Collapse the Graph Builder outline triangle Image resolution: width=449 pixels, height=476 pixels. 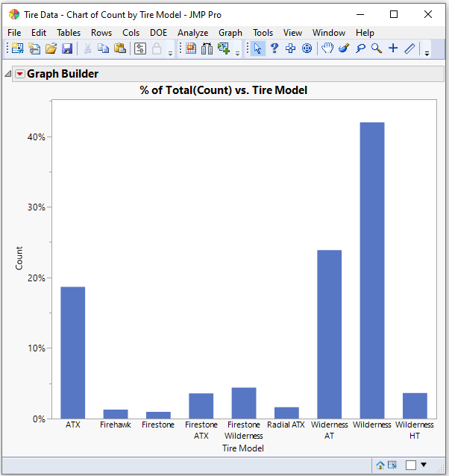[x=8, y=74]
